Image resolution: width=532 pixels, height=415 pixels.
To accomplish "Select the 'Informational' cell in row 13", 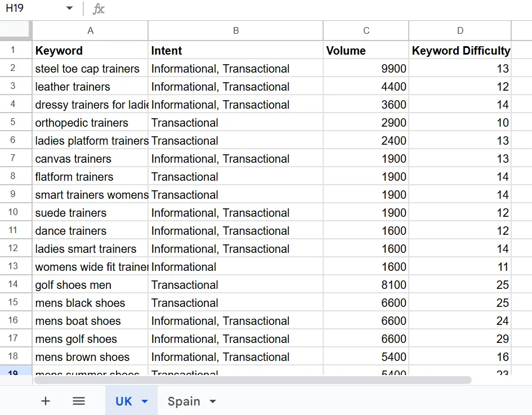I will pos(236,266).
